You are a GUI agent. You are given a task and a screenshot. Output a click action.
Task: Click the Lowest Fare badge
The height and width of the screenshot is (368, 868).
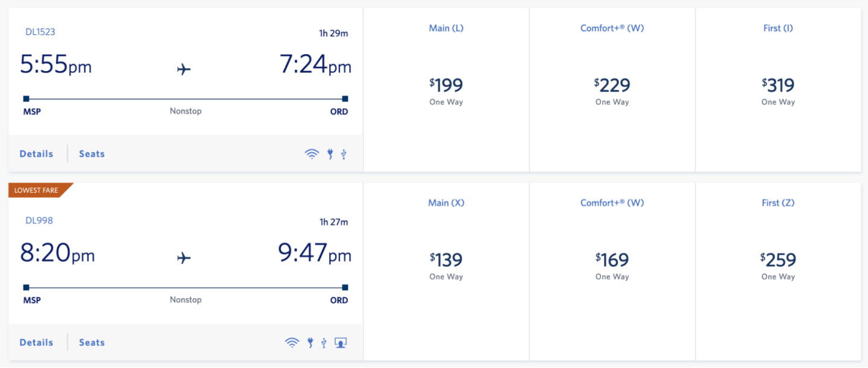tap(37, 190)
